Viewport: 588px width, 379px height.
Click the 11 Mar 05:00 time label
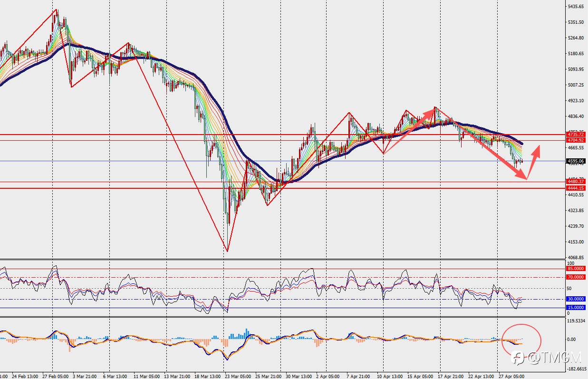coord(147,376)
